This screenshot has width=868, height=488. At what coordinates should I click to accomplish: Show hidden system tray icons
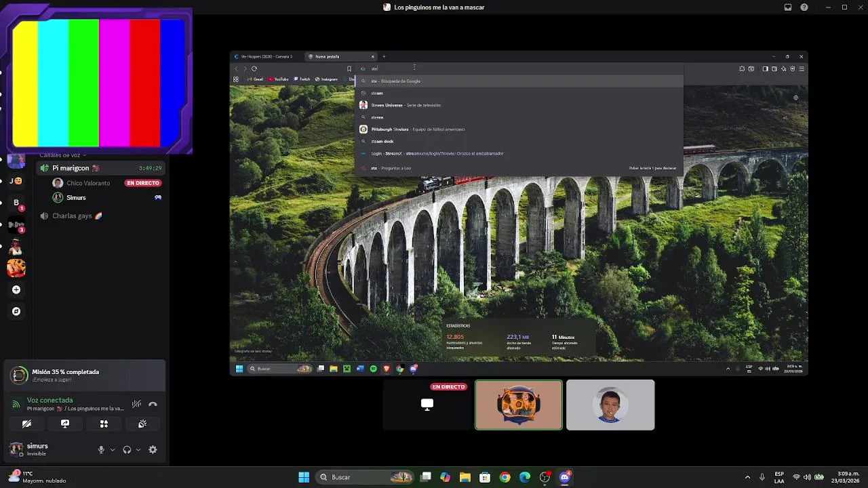pyautogui.click(x=747, y=477)
